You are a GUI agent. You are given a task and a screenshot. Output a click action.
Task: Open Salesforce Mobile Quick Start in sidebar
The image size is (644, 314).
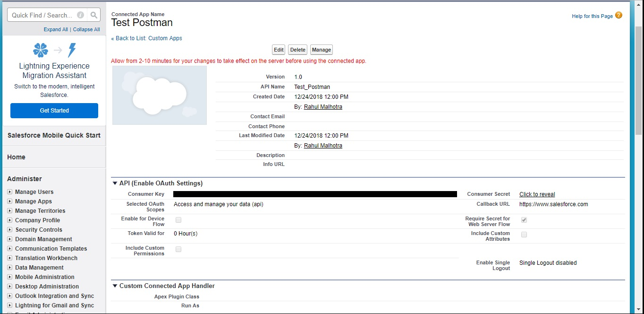[54, 135]
